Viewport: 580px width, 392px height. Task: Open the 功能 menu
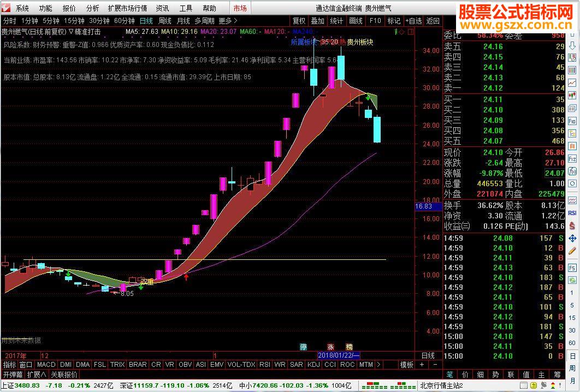pyautogui.click(x=45, y=8)
